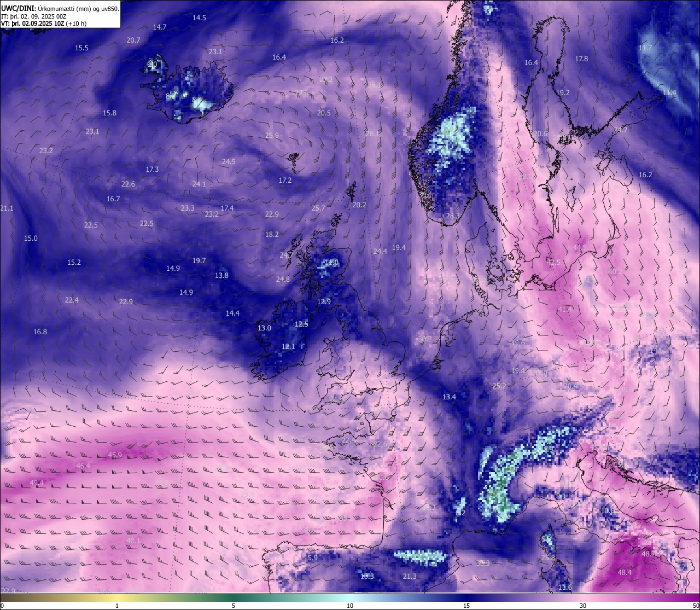Select the 15.8 value south of Iceland
This screenshot has height=610, width=700.
[109, 113]
